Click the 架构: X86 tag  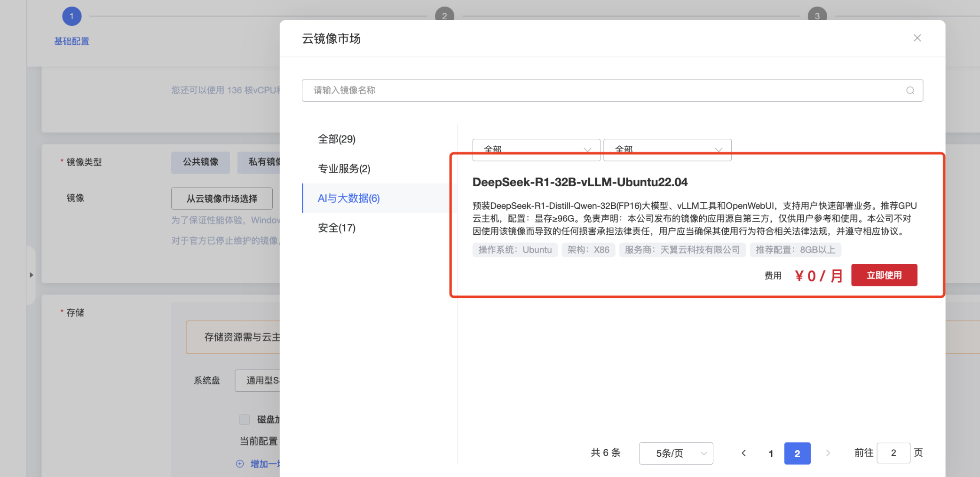(x=588, y=250)
